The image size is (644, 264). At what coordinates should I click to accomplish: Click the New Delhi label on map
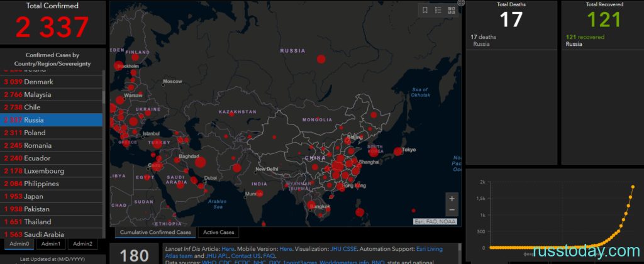[x=267, y=169]
